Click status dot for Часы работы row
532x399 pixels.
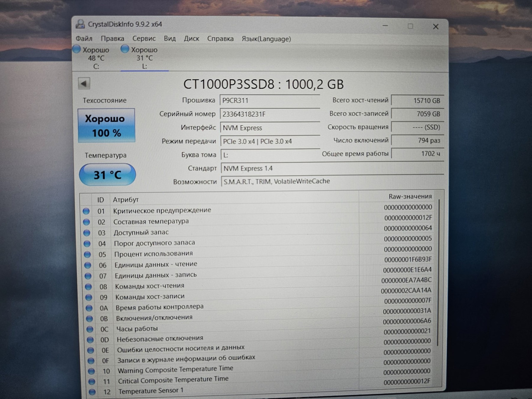click(x=90, y=329)
